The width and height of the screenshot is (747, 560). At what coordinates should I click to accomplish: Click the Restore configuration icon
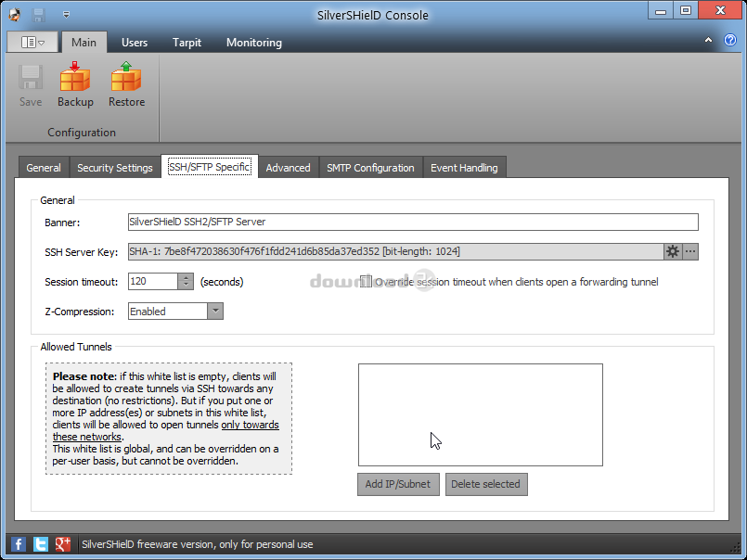click(126, 76)
